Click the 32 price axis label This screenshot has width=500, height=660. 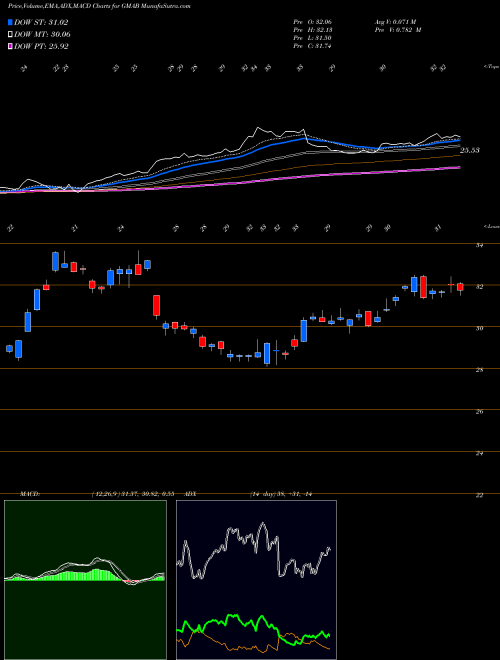click(x=479, y=287)
